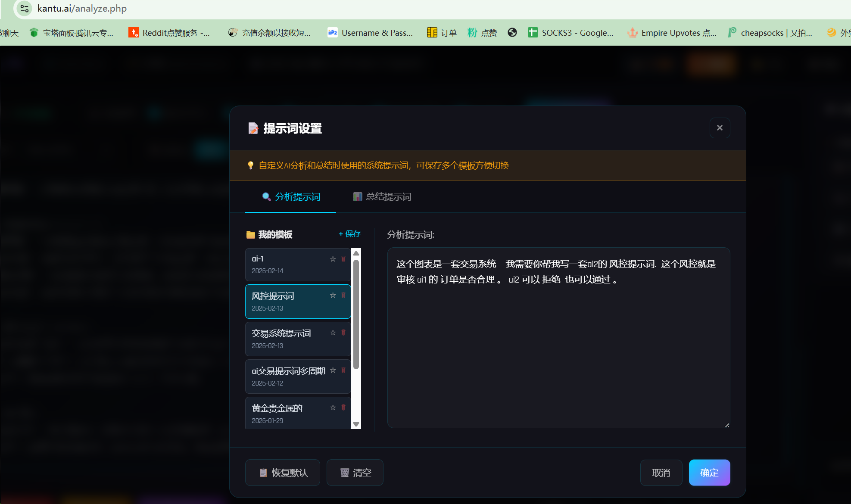Star the ai-1 template as favorite

point(333,259)
